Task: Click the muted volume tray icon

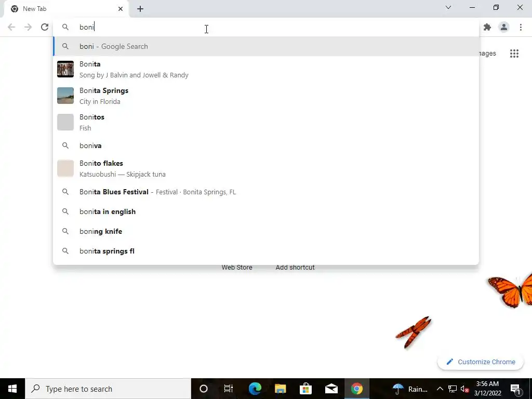Action: tap(465, 389)
